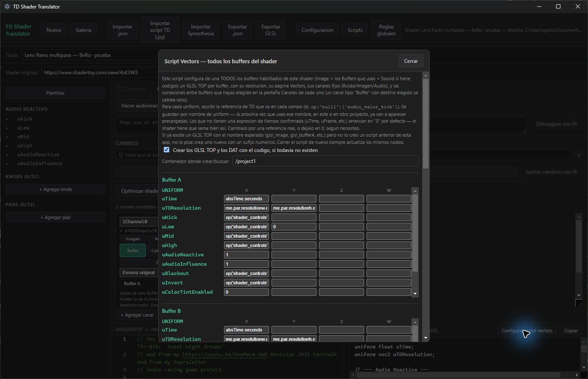Click the GLSL code horizontal scrollbar left arrow
The width and height of the screenshot is (588, 379).
click(353, 375)
